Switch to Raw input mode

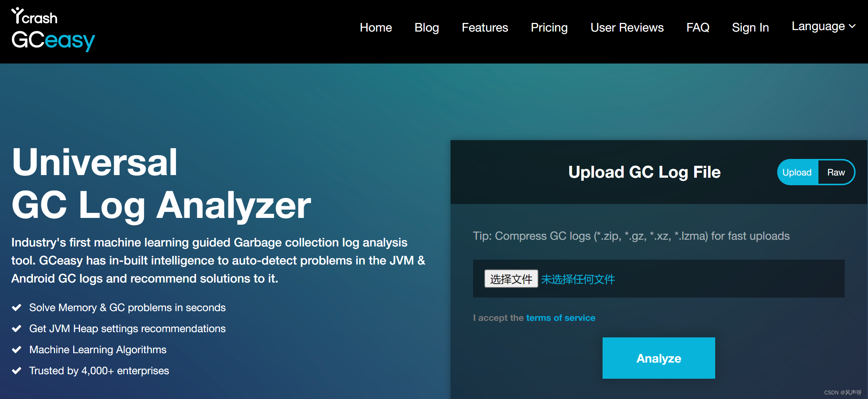coord(836,172)
